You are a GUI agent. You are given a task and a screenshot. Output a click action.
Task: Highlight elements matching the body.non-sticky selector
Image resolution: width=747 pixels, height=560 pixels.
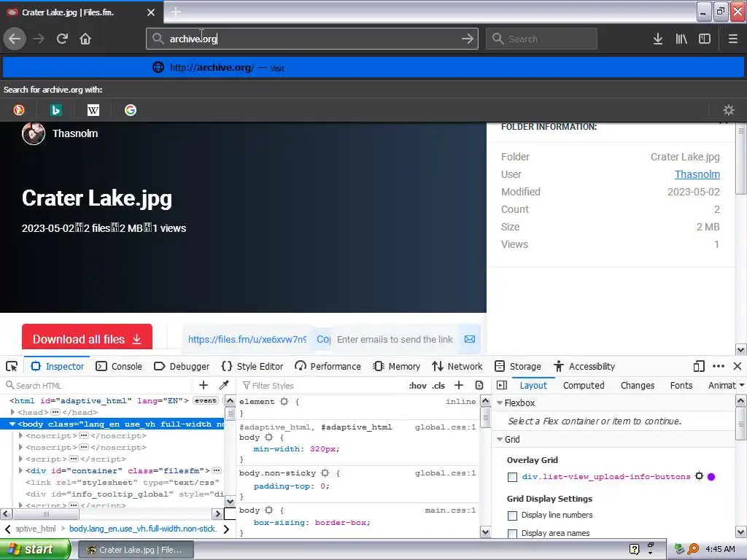[325, 472]
